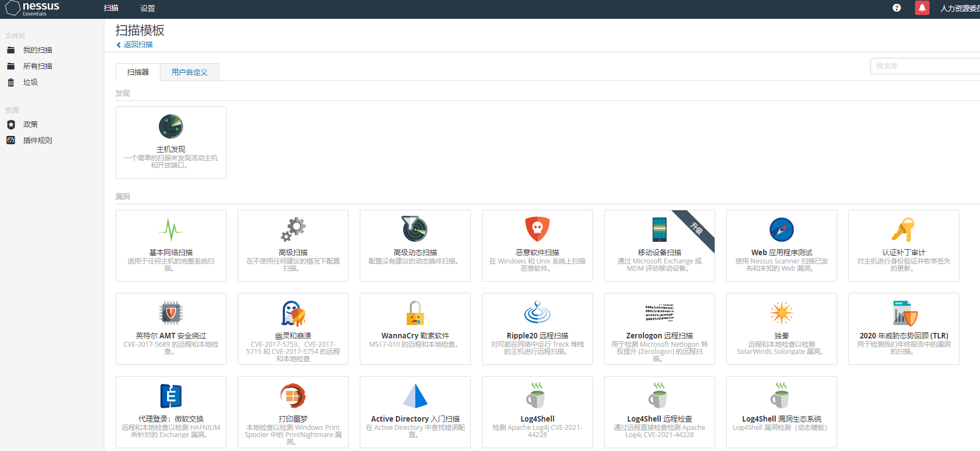Image resolution: width=980 pixels, height=451 pixels.
Task: Select the Web 应用程序测试 compass icon
Action: 782,230
